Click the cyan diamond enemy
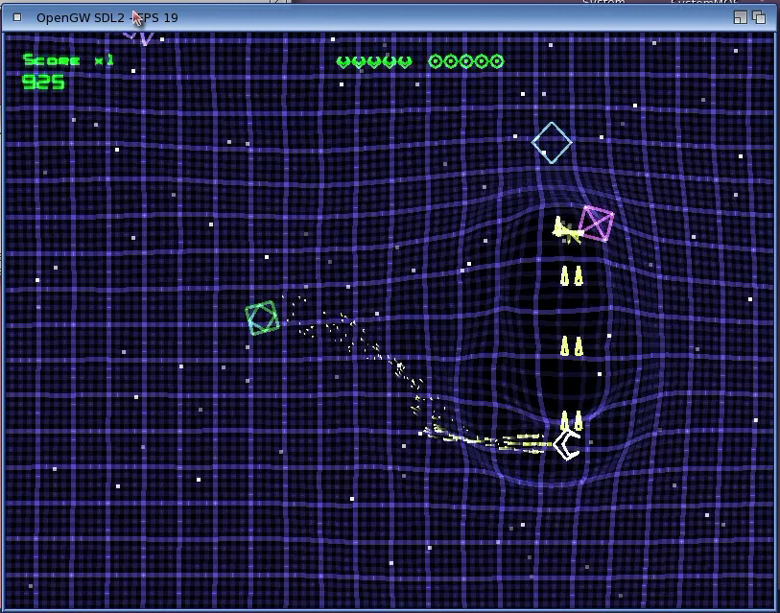 551,143
